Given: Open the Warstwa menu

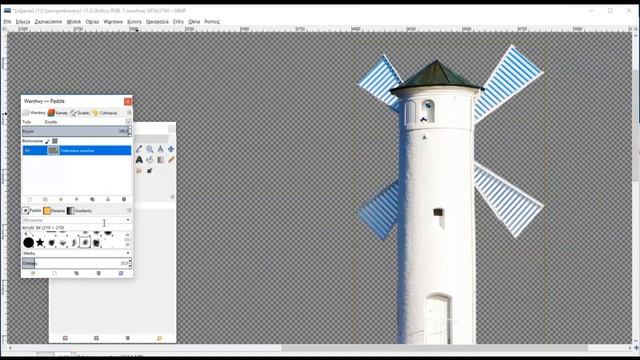Looking at the screenshot, I should click(x=113, y=22).
